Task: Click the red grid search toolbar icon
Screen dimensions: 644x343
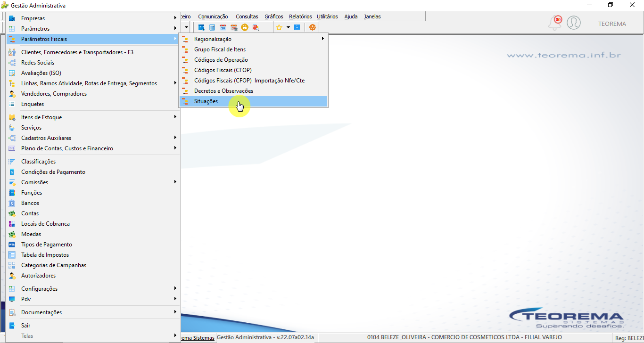Action: click(256, 27)
